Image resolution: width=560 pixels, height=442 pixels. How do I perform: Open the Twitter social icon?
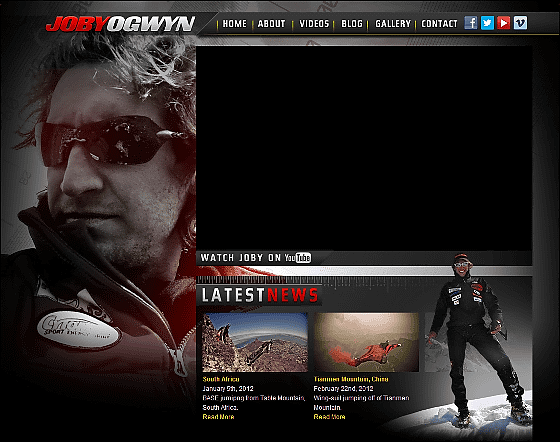click(x=487, y=23)
